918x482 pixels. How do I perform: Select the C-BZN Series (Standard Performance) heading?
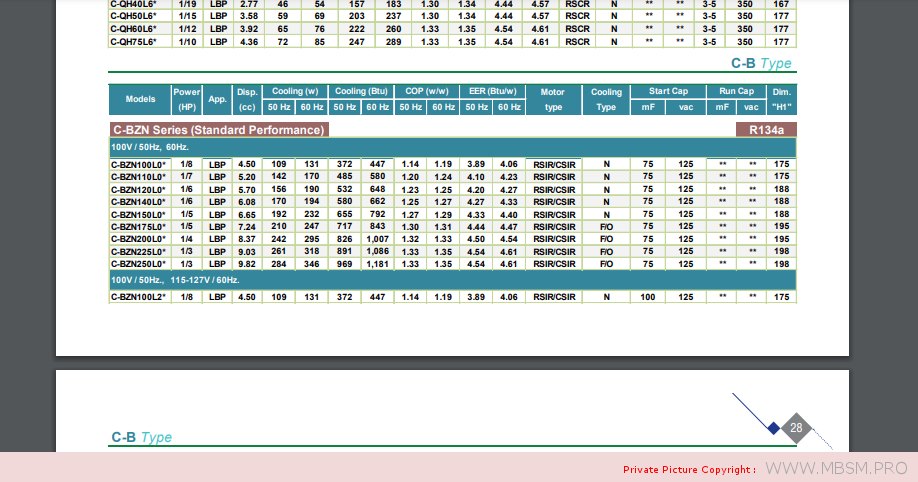click(x=219, y=130)
